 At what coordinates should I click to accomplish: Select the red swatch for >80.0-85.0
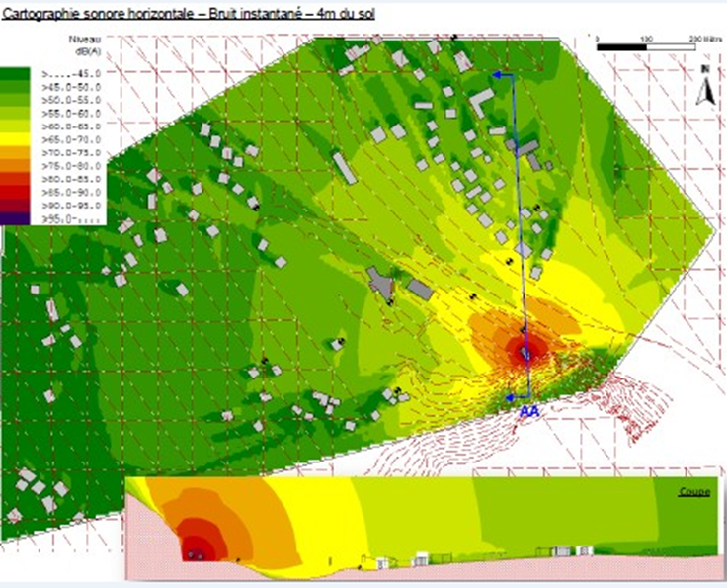pyautogui.click(x=15, y=179)
